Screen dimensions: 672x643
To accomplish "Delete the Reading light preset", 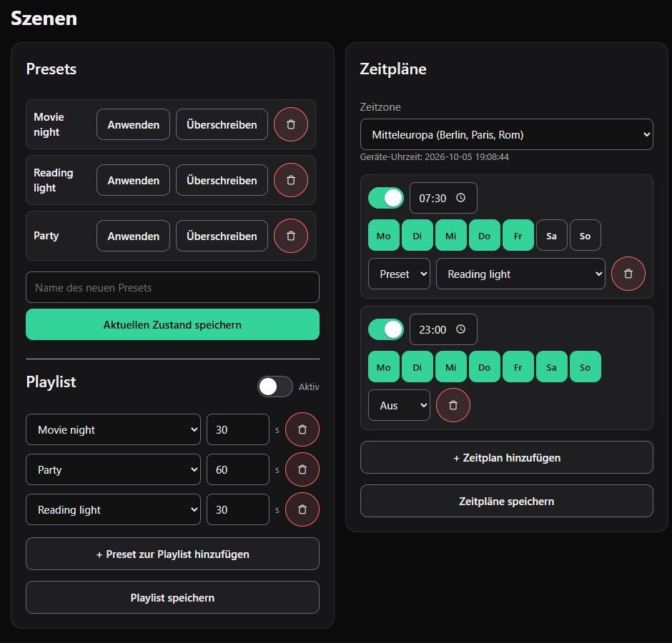I will pos(290,180).
